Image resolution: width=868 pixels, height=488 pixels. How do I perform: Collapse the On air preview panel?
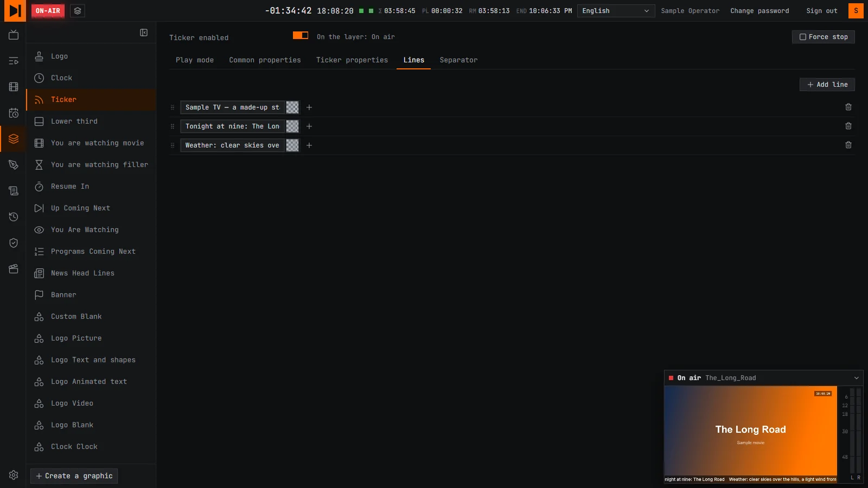[857, 378]
